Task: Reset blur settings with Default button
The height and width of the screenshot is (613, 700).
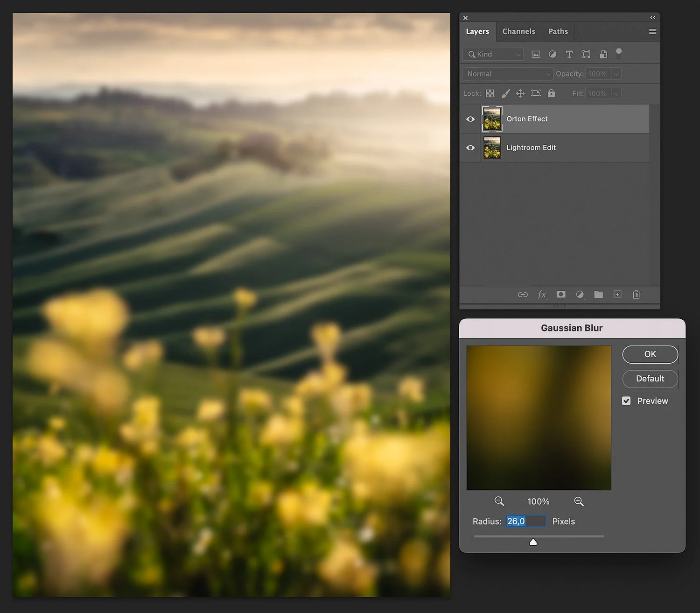Action: tap(650, 379)
